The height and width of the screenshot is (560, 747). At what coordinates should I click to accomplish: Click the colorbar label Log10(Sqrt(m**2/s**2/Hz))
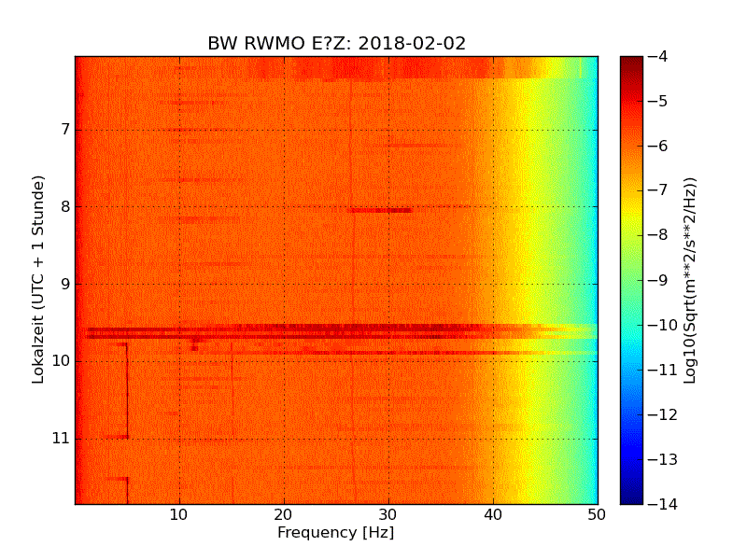click(x=689, y=280)
